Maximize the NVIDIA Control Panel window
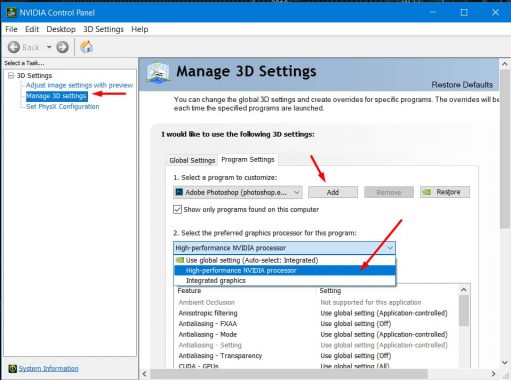Image resolution: width=511 pixels, height=380 pixels. point(464,12)
